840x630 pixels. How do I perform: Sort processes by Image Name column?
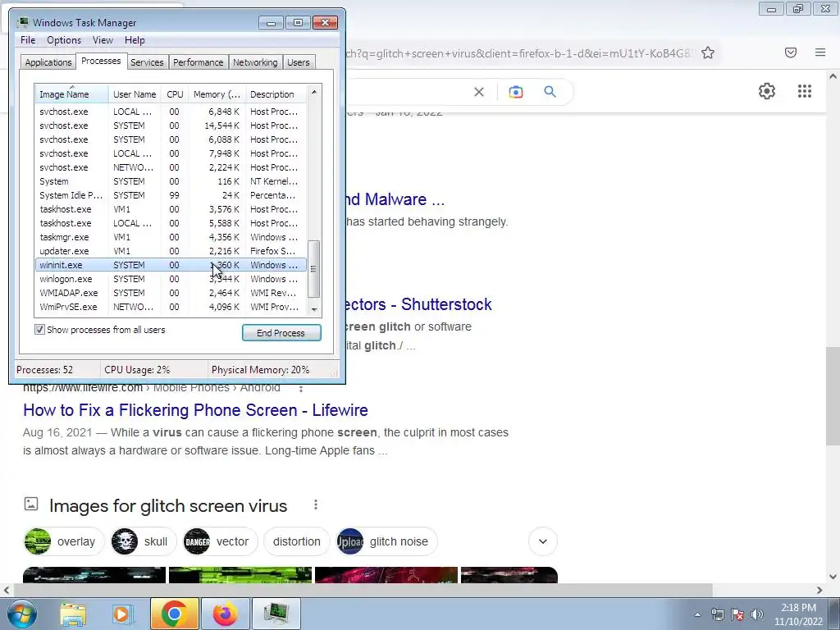pos(72,94)
